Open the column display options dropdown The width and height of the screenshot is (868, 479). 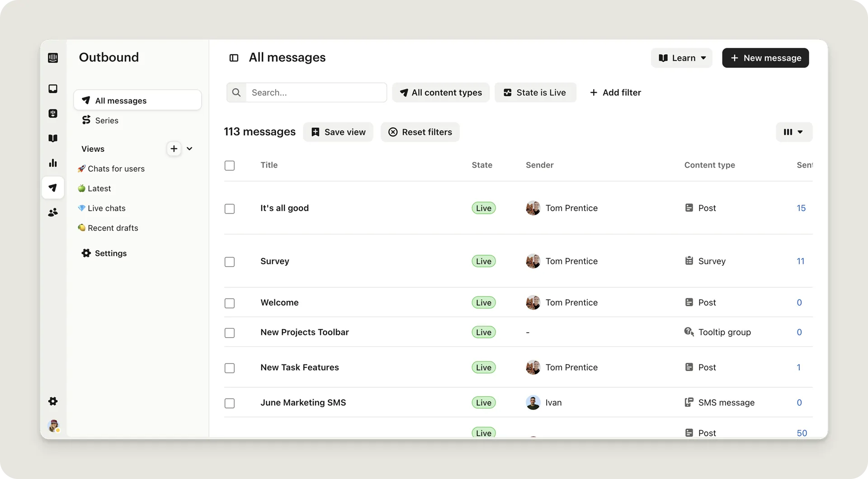coord(794,132)
